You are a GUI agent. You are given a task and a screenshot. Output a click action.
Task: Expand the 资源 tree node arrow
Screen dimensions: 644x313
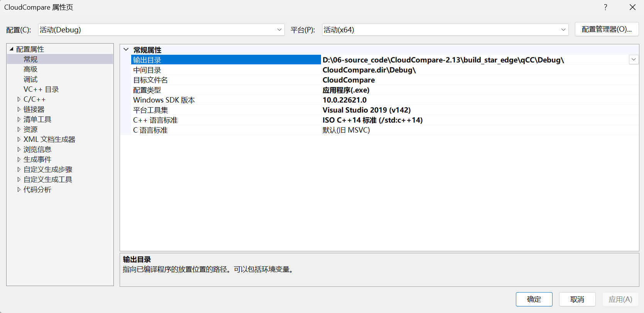(x=19, y=129)
